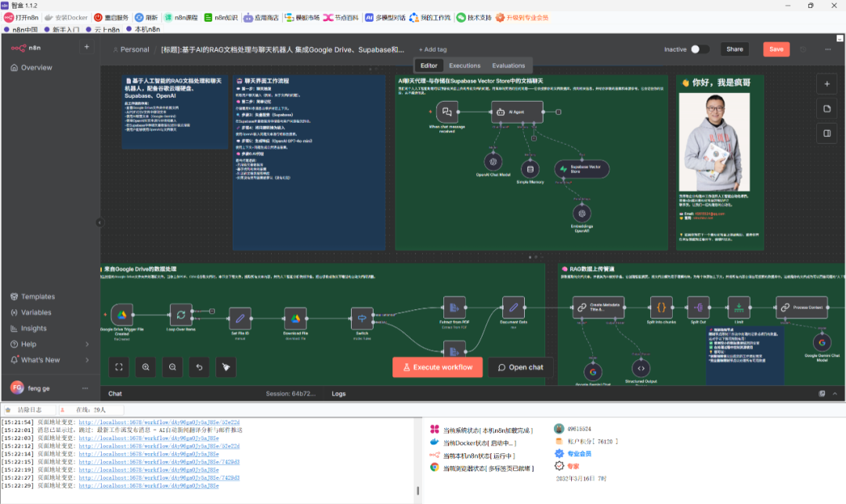The width and height of the screenshot is (846, 504).
Task: Pop out the chat panel
Action: coord(822,394)
